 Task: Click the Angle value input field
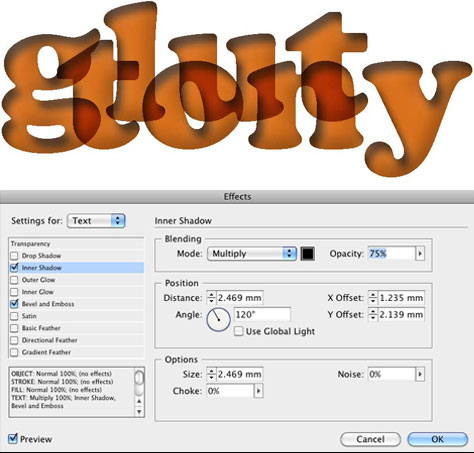[262, 314]
